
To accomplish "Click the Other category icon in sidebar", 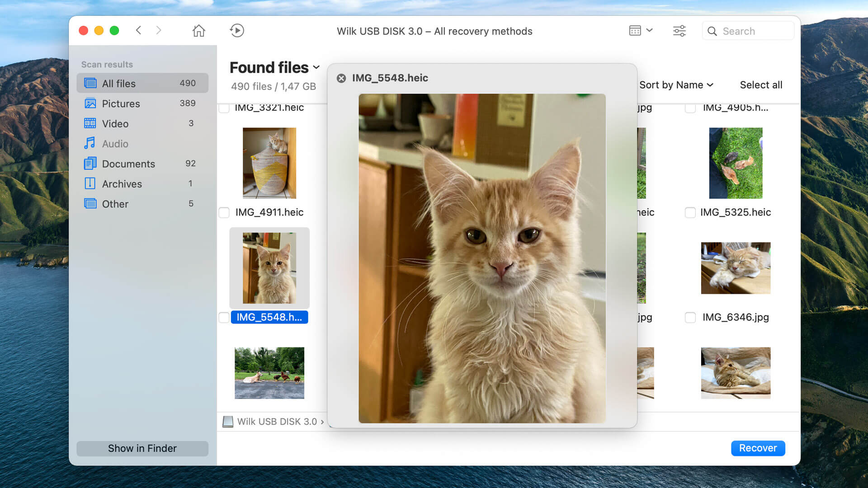I will coord(90,204).
